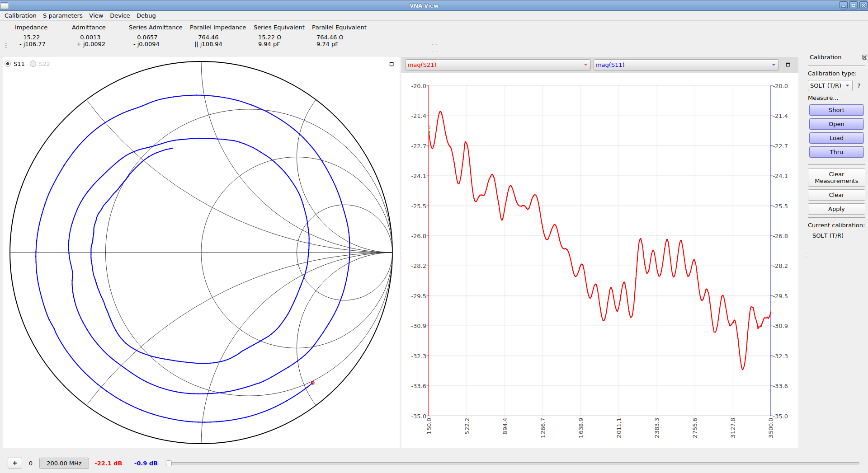Click the window icon in title bar
868x473 pixels.
tap(5, 5)
